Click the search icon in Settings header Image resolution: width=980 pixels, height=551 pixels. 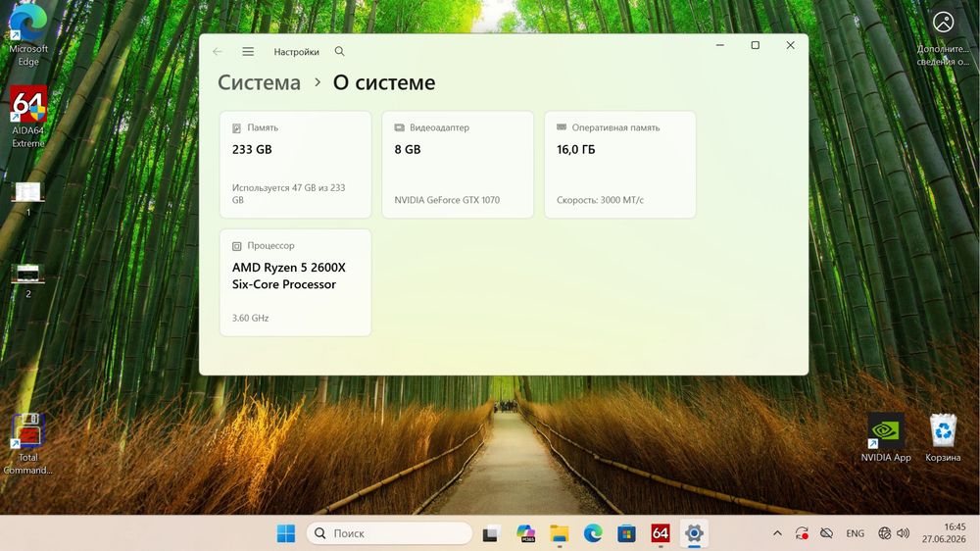coord(339,51)
